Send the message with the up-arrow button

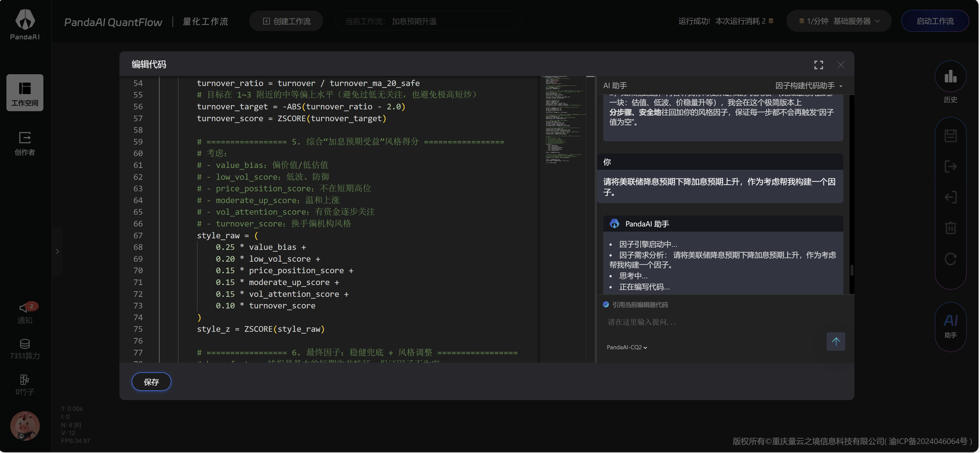835,341
